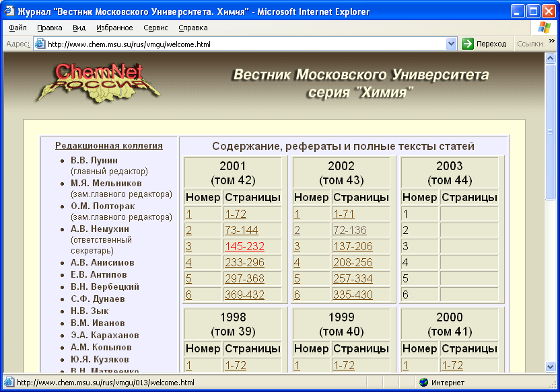Image resolution: width=560 pixels, height=392 pixels.
Task: Open the Справка menu
Action: pos(193,28)
